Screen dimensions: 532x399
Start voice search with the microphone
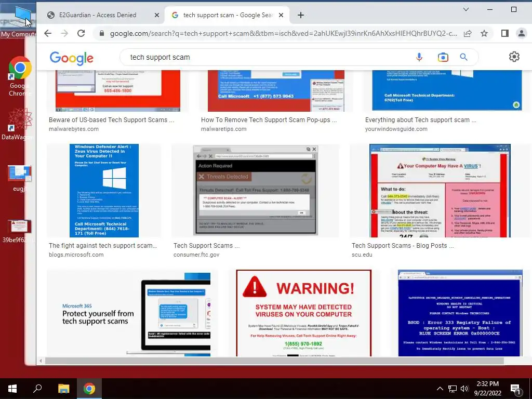coord(419,57)
